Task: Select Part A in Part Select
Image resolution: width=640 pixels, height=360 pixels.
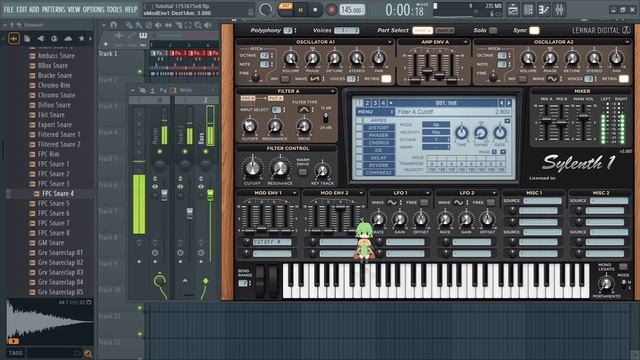Action: coord(422,30)
